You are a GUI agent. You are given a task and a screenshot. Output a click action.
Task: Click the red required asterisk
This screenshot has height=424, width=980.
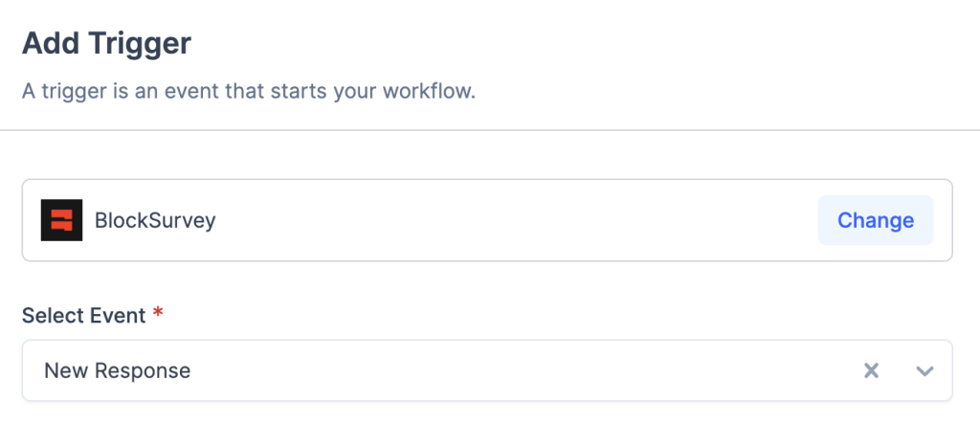158,315
